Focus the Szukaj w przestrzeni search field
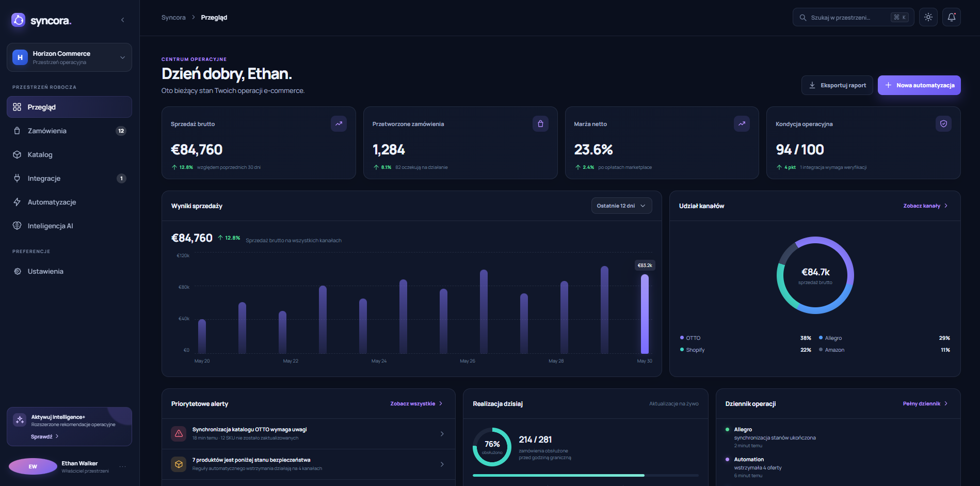This screenshot has height=486, width=980. [853, 17]
